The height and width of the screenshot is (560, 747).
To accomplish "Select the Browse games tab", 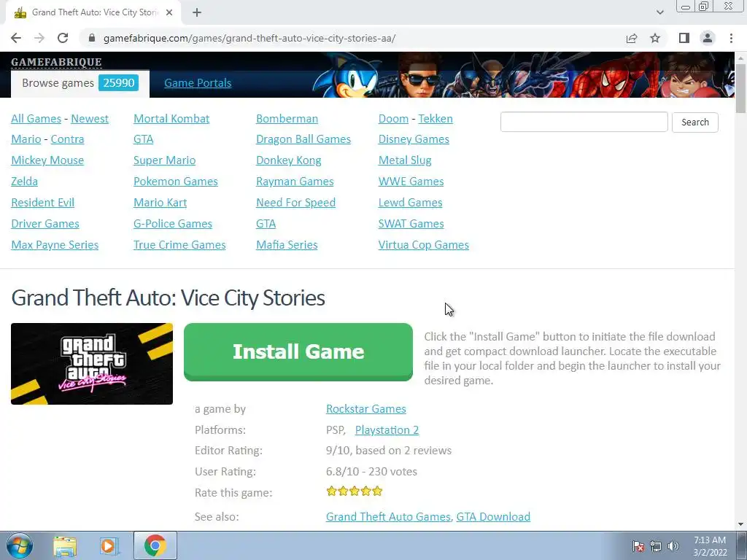I will (x=80, y=83).
